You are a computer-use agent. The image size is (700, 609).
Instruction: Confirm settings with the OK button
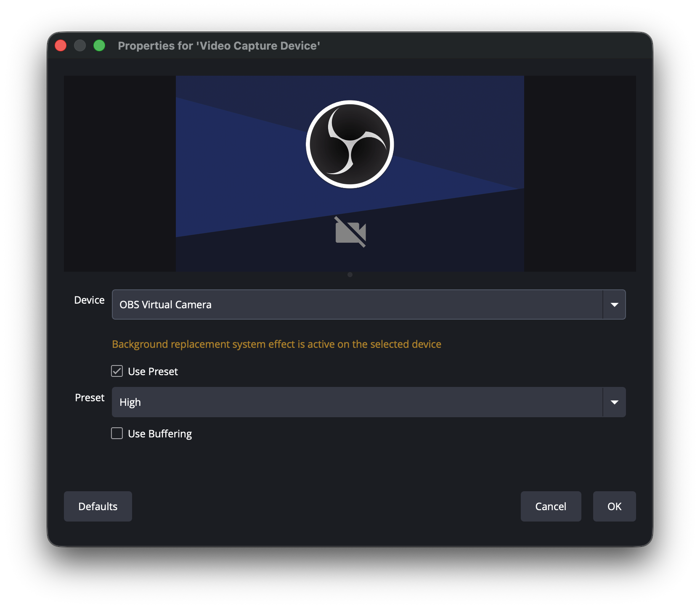614,506
